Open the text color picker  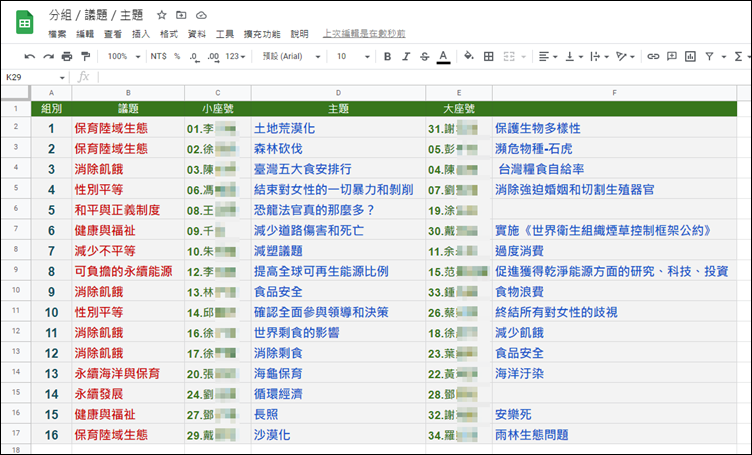[x=443, y=57]
